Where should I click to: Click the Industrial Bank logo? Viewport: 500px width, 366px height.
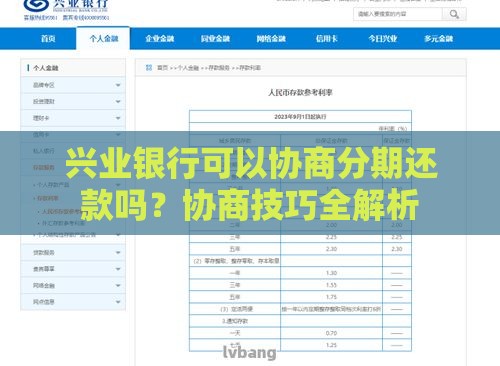66,6
